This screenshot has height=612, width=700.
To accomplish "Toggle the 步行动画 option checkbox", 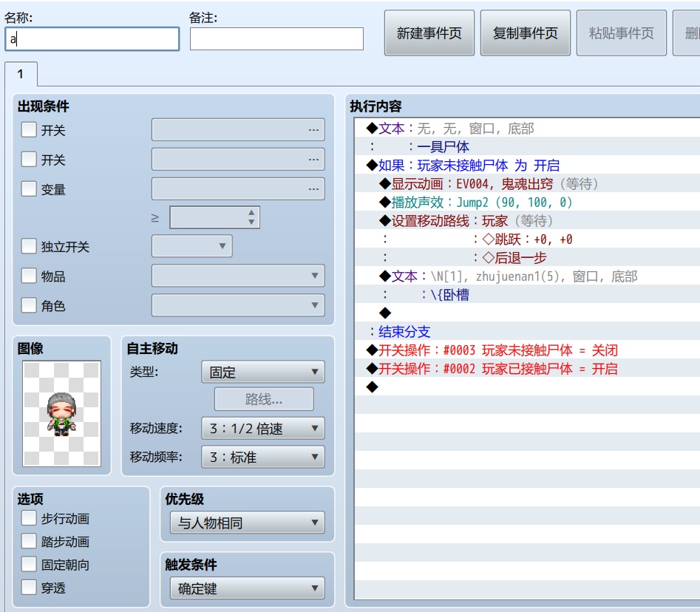I will (x=29, y=518).
